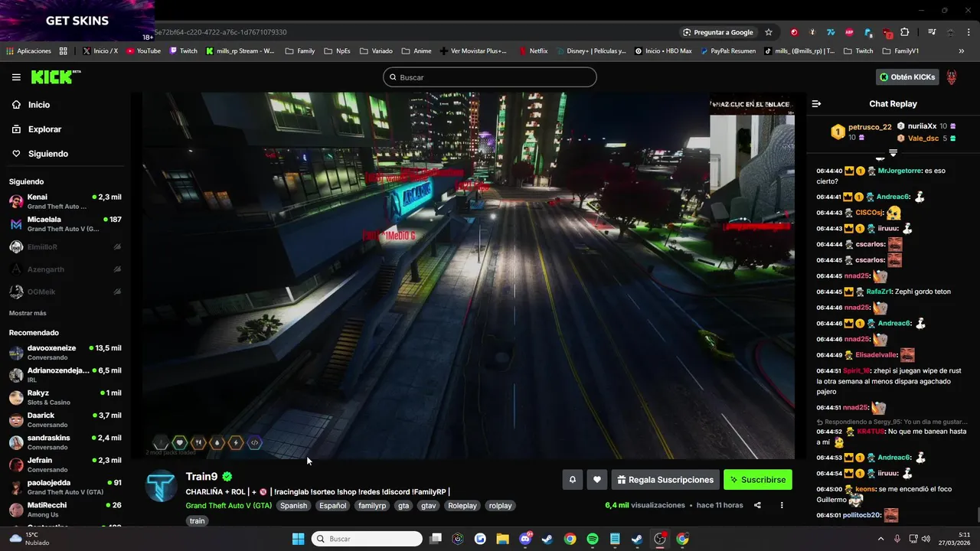Open the user avatar menu in the header
Viewport: 980px width, 551px height.
click(952, 77)
